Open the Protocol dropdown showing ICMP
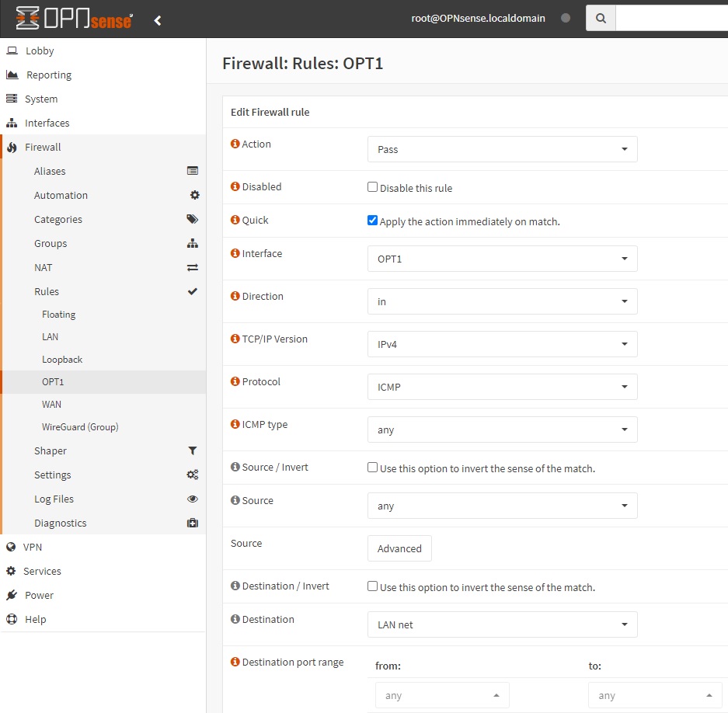 tap(502, 387)
